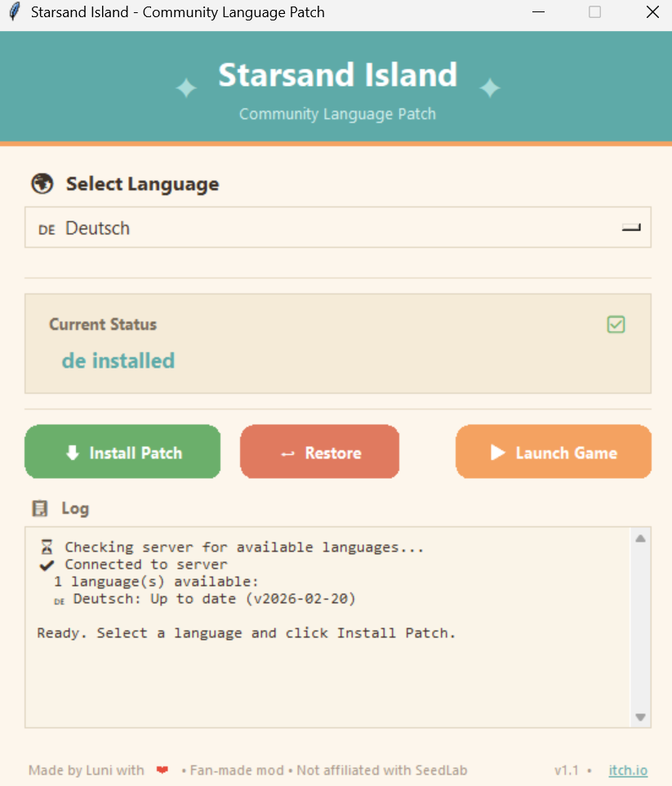Viewport: 672px width, 786px height.
Task: Click the hourglass icon in the log
Action: [x=47, y=547]
